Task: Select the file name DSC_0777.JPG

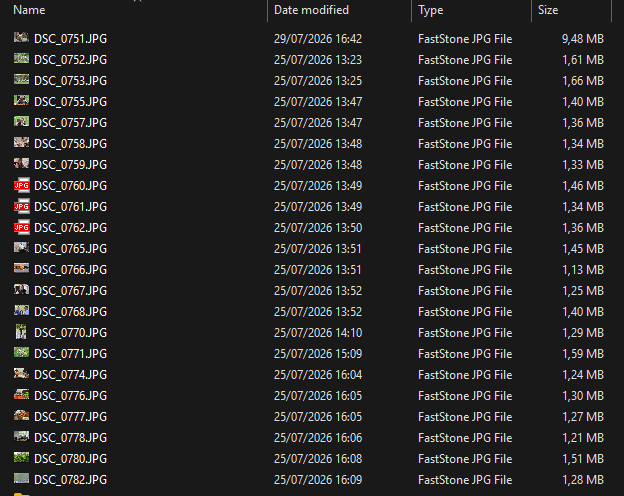Action: [70, 417]
